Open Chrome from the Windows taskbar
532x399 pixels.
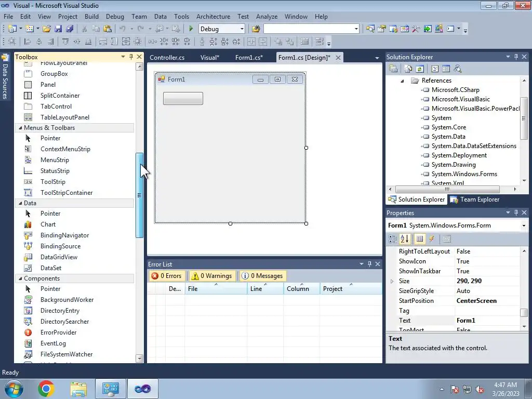pos(46,389)
